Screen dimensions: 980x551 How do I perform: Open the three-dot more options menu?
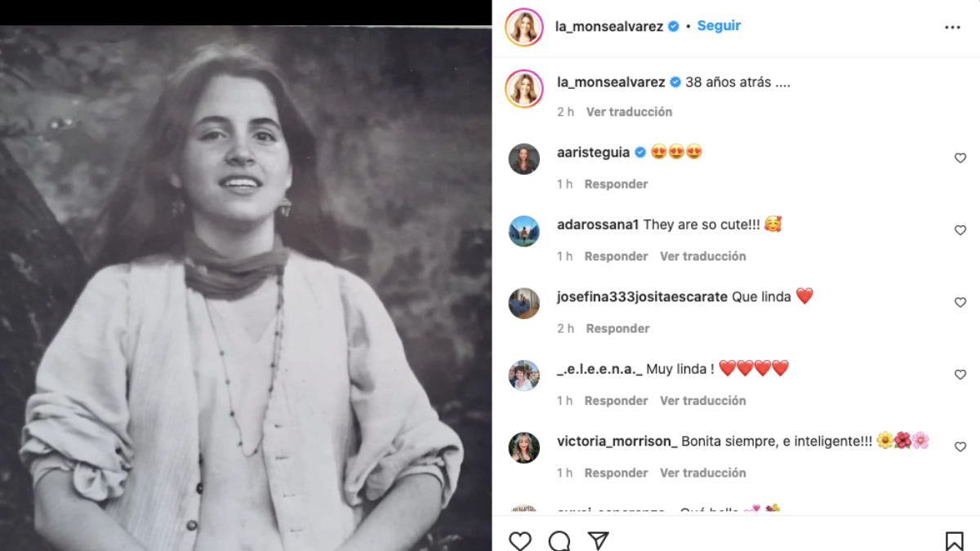pos(952,27)
